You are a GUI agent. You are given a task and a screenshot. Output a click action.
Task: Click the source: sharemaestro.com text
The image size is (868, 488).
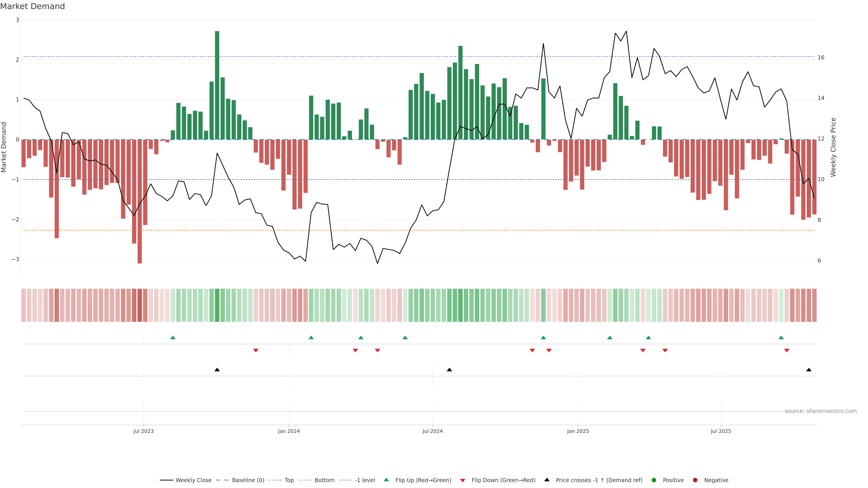click(x=821, y=411)
